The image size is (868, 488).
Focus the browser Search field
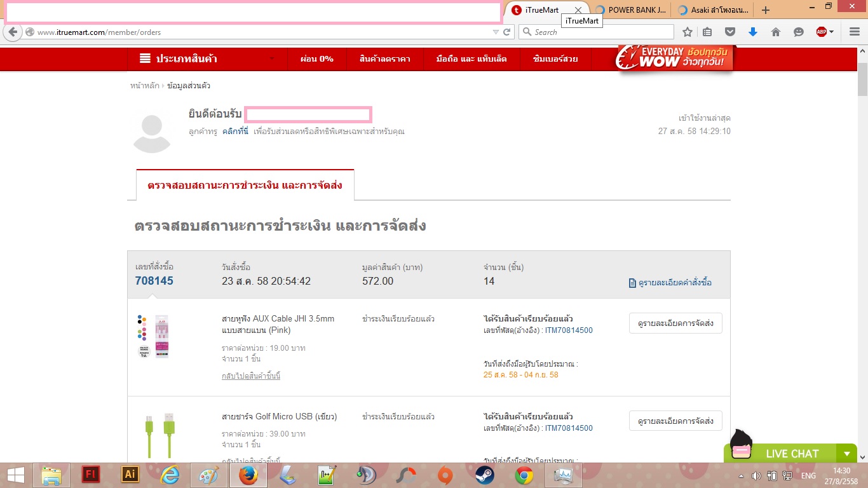pos(597,32)
